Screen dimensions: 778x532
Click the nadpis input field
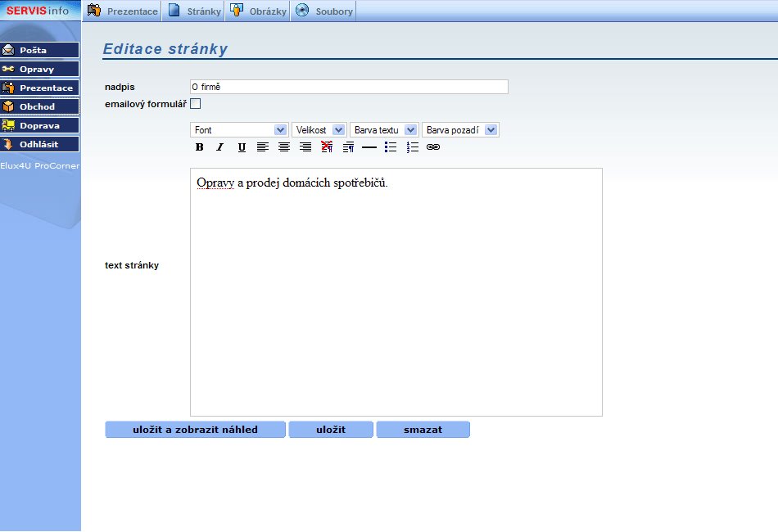[x=350, y=87]
